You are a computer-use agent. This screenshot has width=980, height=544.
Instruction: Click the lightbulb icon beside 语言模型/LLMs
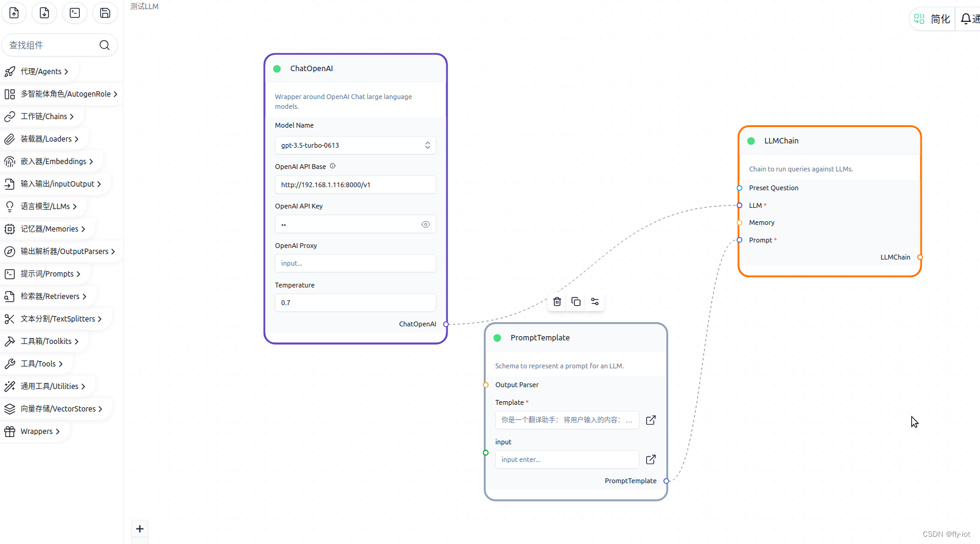pos(10,206)
